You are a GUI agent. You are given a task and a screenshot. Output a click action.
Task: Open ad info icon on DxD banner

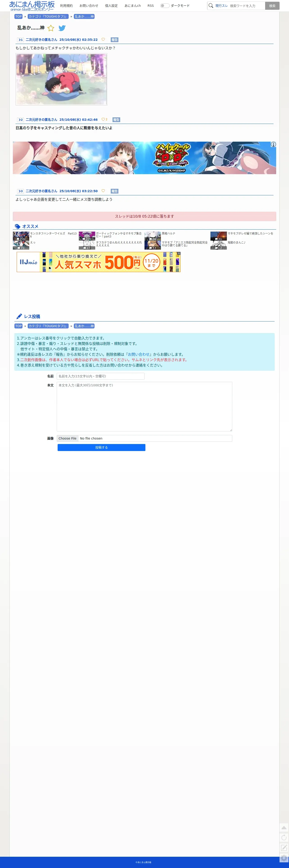pos(273,144)
